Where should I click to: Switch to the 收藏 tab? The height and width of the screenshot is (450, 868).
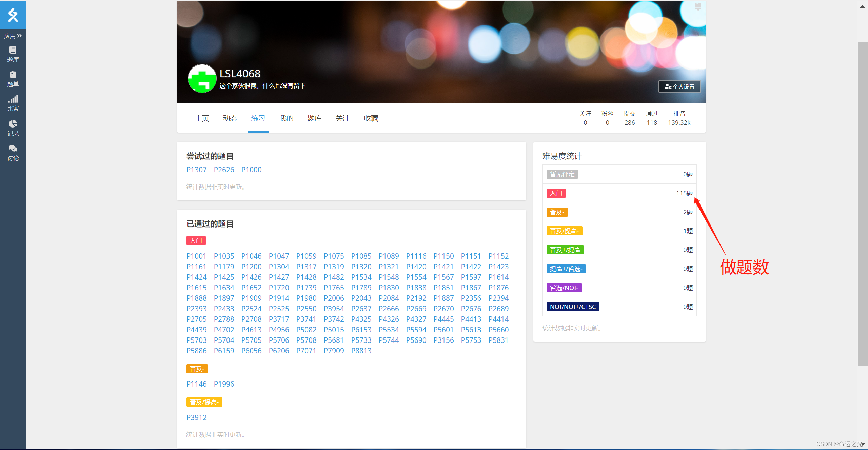(x=371, y=118)
